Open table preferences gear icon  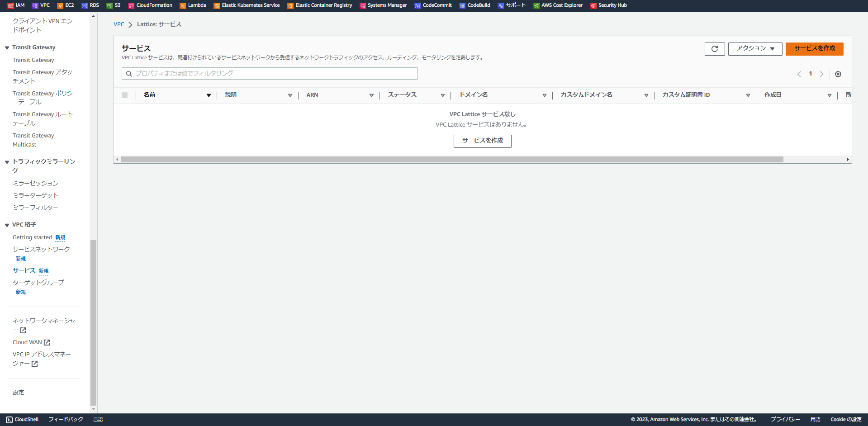coord(838,74)
